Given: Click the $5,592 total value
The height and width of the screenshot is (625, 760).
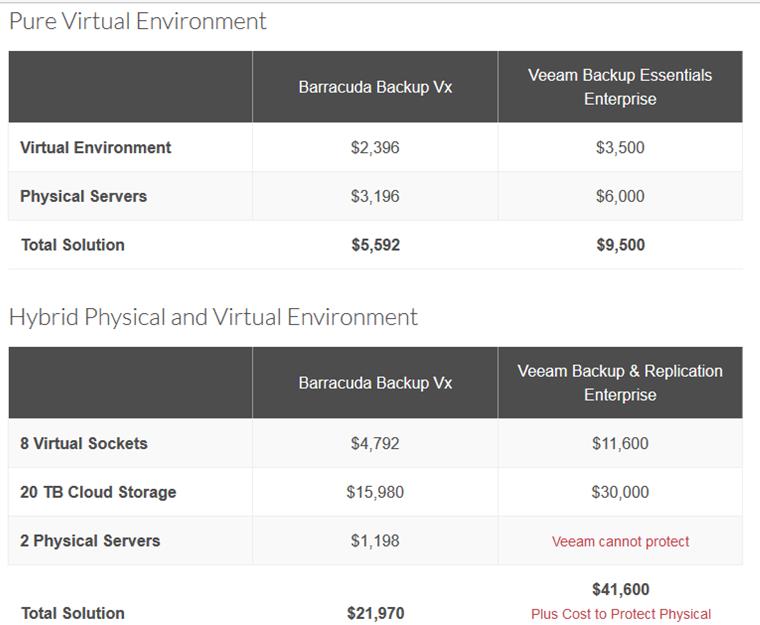Looking at the screenshot, I should click(x=376, y=245).
